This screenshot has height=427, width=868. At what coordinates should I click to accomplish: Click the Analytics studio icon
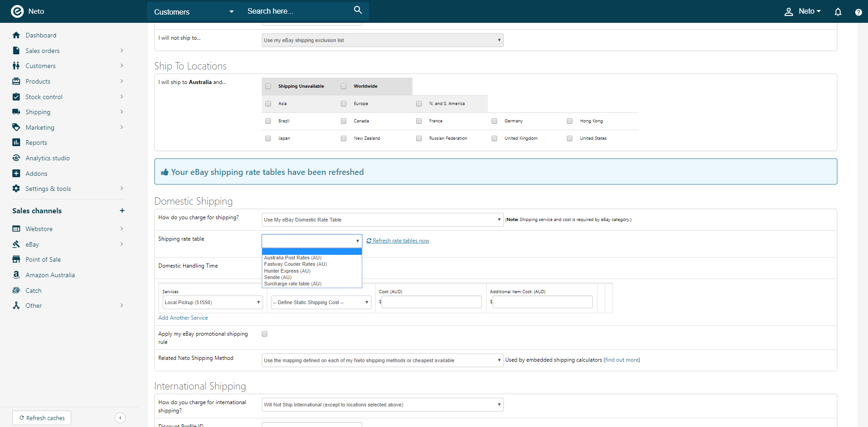pyautogui.click(x=16, y=158)
